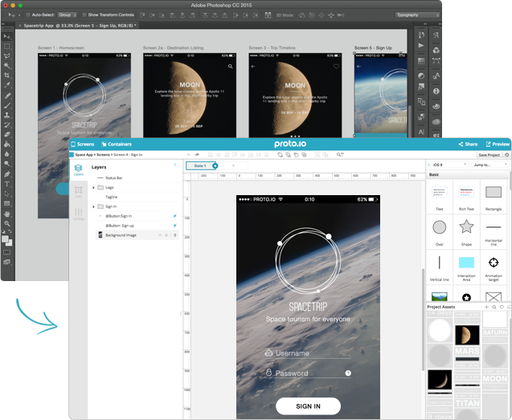Switch to the Containers tab
This screenshot has height=420, width=512.
(x=115, y=144)
